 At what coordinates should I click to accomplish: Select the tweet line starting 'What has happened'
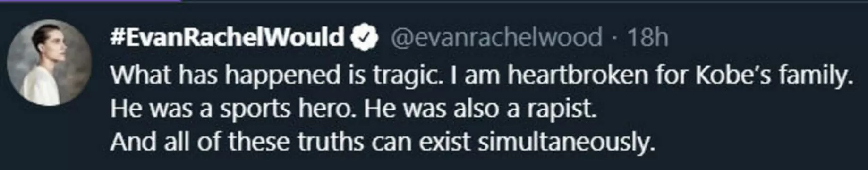pos(482,76)
